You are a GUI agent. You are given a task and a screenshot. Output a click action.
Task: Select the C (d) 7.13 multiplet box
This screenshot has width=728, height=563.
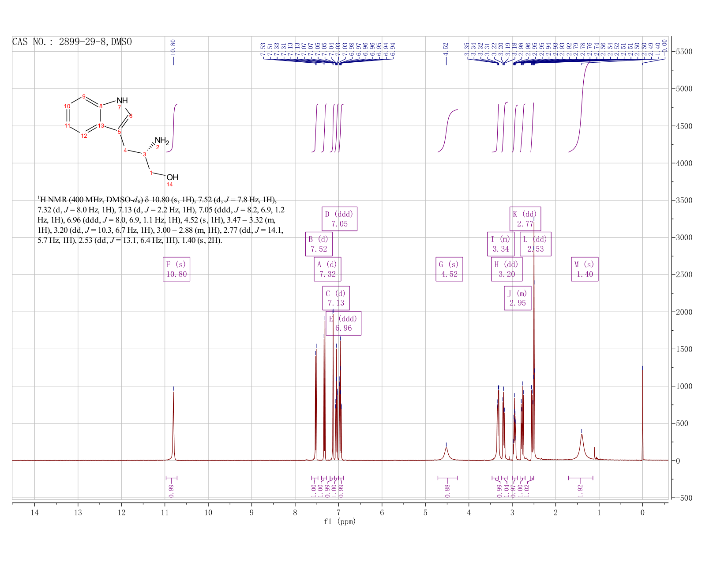tap(336, 298)
